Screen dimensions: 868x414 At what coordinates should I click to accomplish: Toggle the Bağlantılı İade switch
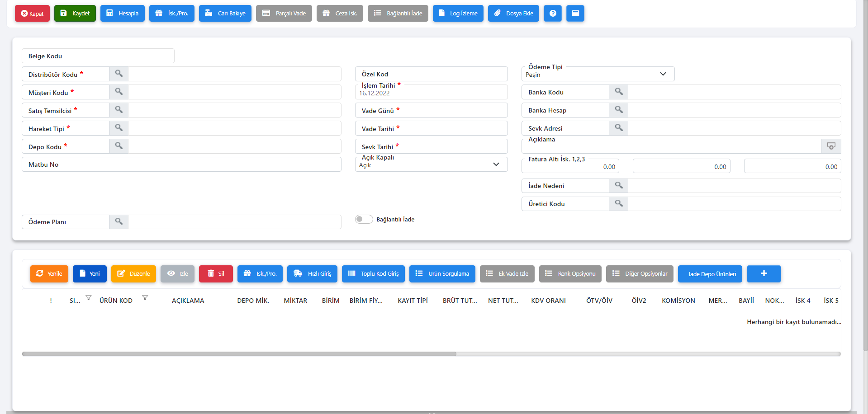364,219
